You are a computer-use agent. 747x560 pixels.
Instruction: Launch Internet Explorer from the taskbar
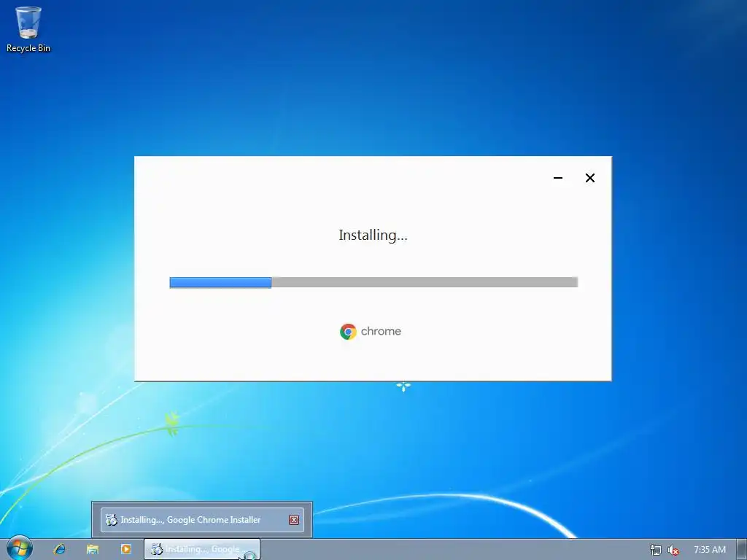point(60,549)
